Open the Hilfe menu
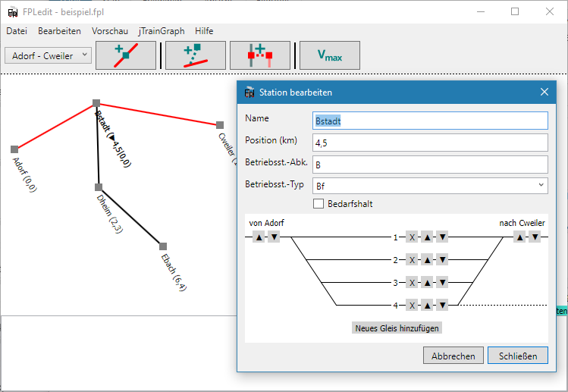The image size is (568, 392). pyautogui.click(x=204, y=31)
